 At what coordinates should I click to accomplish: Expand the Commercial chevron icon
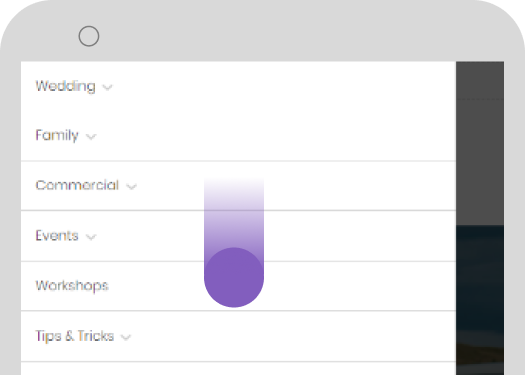[x=131, y=186]
